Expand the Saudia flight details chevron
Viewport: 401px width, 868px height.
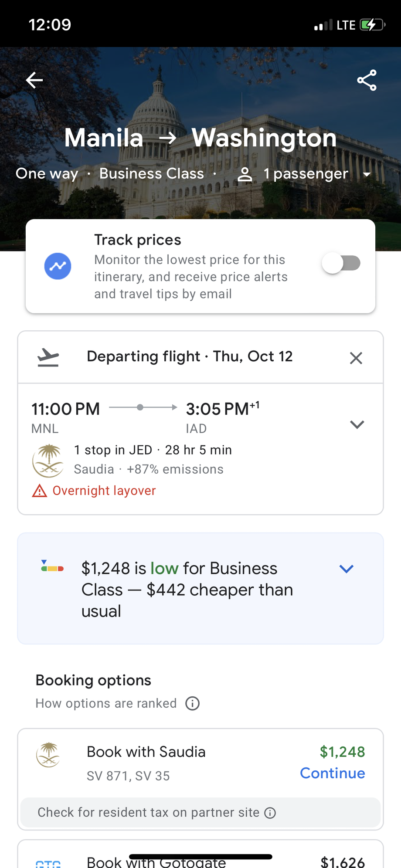point(357,424)
